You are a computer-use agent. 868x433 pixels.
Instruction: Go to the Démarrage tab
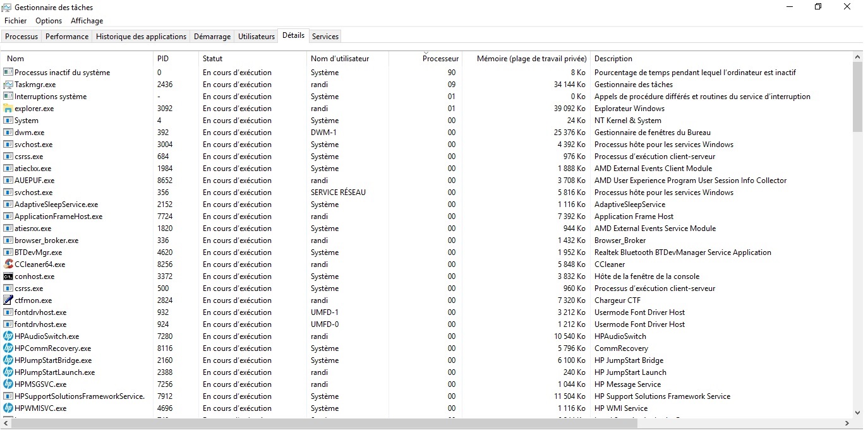[x=212, y=37]
